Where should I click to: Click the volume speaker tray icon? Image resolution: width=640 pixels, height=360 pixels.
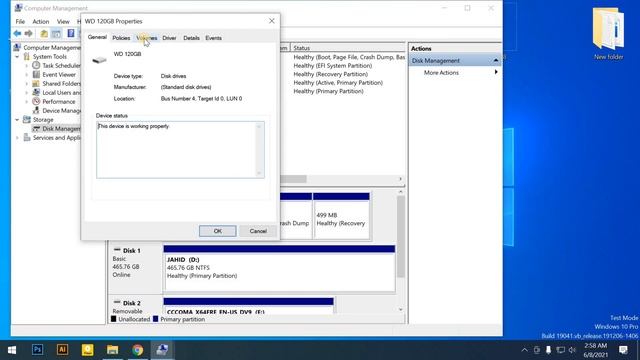pos(572,350)
